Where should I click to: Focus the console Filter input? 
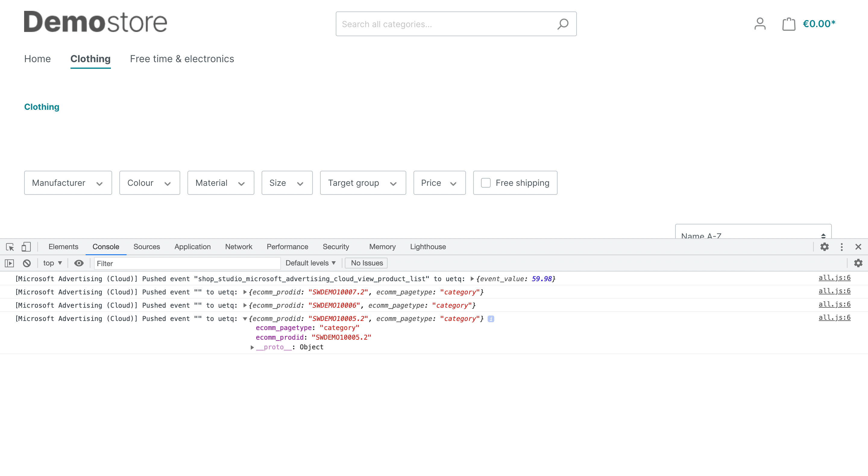click(187, 263)
